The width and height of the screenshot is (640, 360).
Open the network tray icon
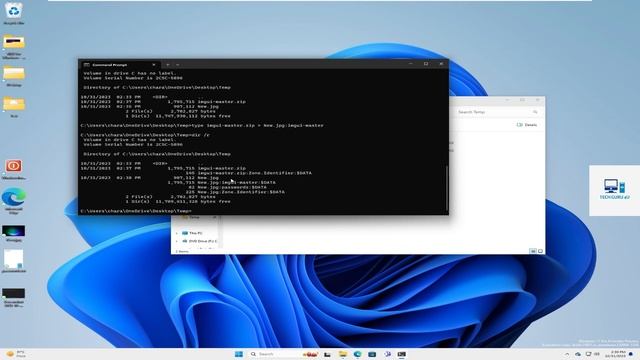coord(588,354)
